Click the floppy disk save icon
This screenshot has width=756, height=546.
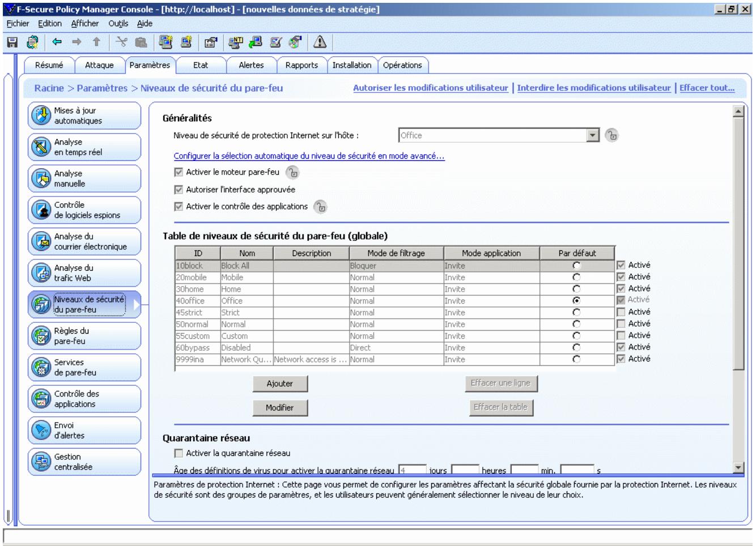coord(12,41)
